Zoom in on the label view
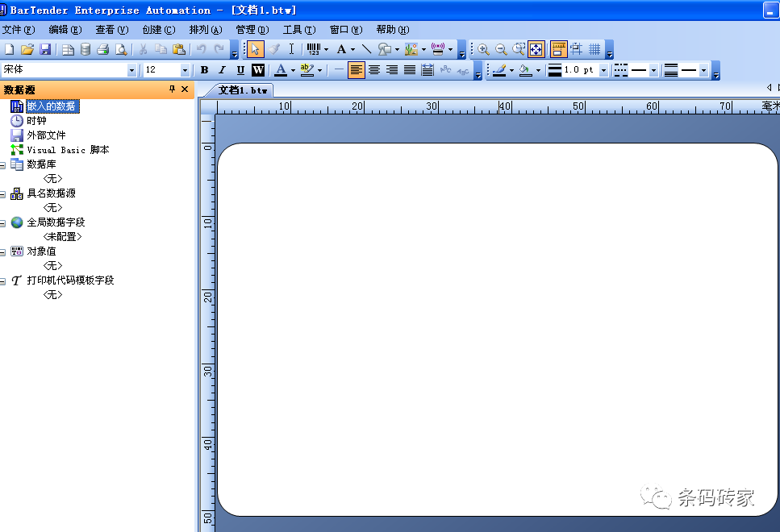Screen dimensions: 780x532 coord(483,49)
